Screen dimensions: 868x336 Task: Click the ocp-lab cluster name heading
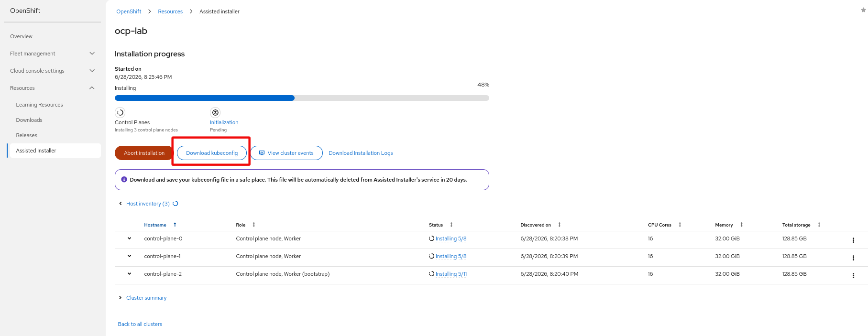[131, 31]
